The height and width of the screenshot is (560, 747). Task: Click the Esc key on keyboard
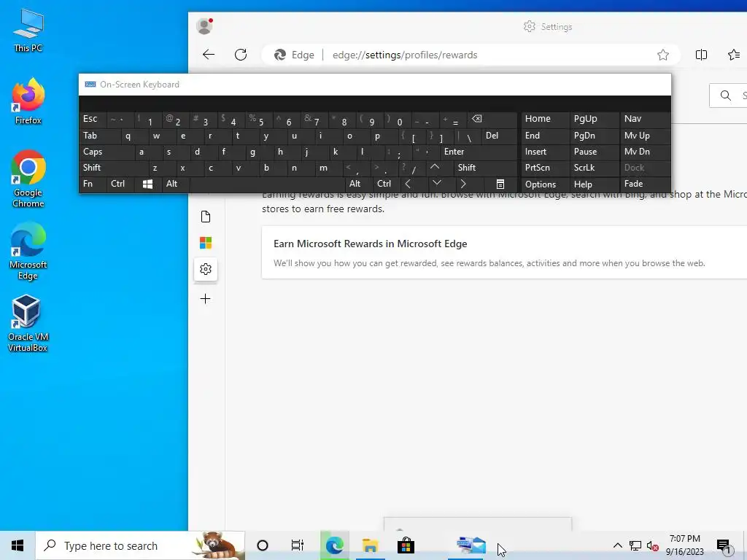(x=93, y=119)
